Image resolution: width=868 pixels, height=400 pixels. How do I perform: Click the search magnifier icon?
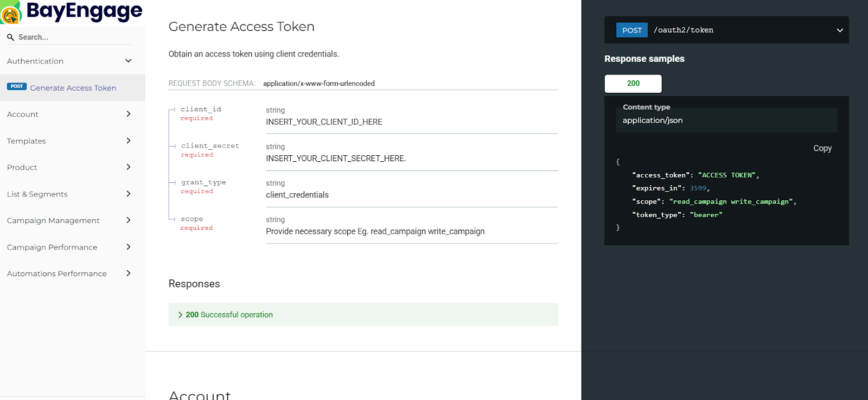click(x=10, y=37)
